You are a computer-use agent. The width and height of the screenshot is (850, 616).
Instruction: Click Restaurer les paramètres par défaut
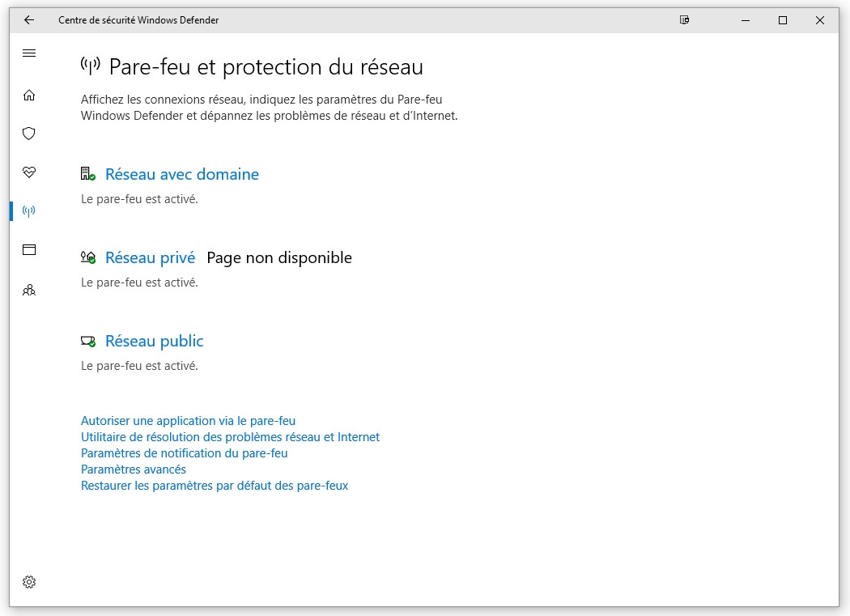[x=215, y=486]
